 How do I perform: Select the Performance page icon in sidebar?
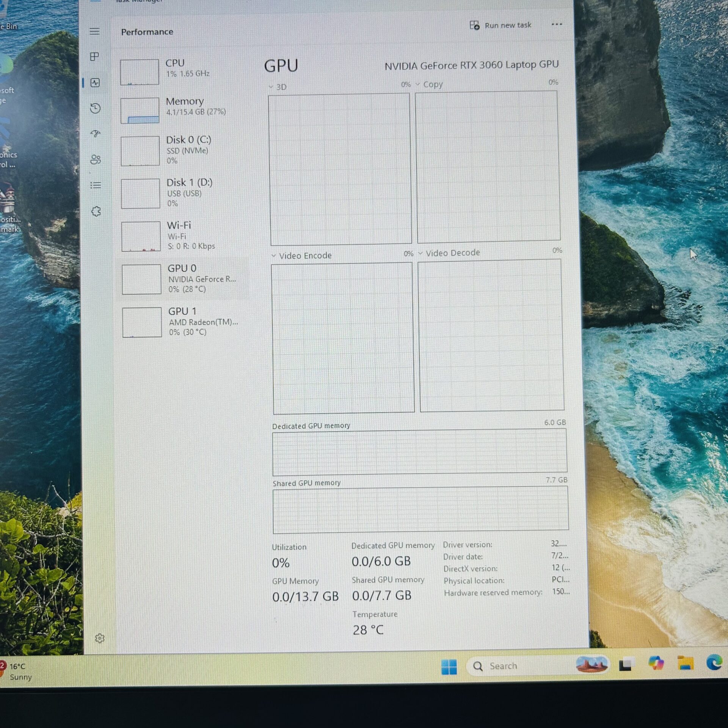pyautogui.click(x=95, y=83)
